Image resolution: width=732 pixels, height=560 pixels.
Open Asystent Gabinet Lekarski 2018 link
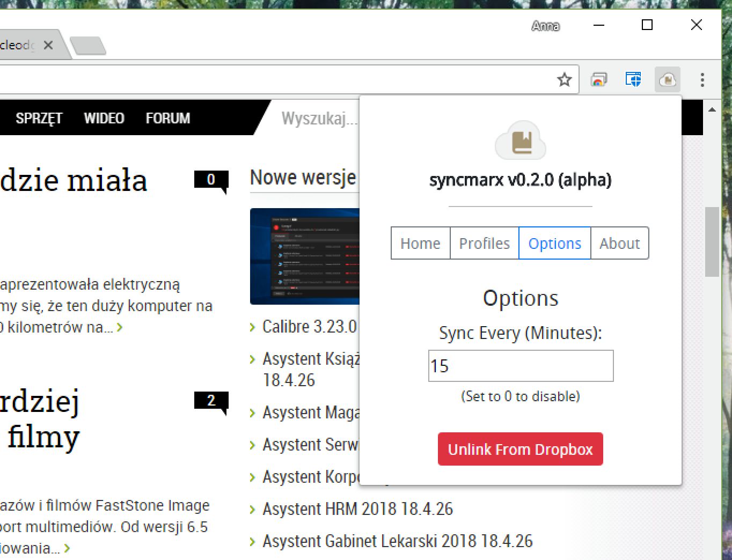pyautogui.click(x=397, y=541)
